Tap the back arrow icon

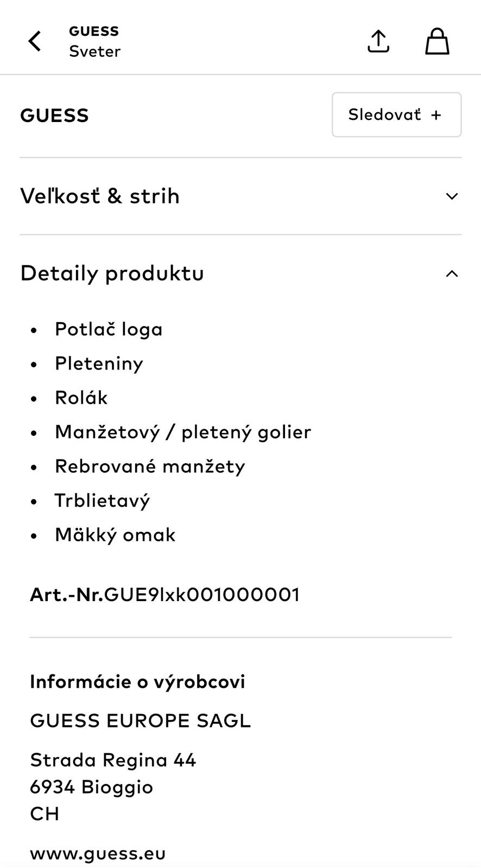tap(35, 41)
